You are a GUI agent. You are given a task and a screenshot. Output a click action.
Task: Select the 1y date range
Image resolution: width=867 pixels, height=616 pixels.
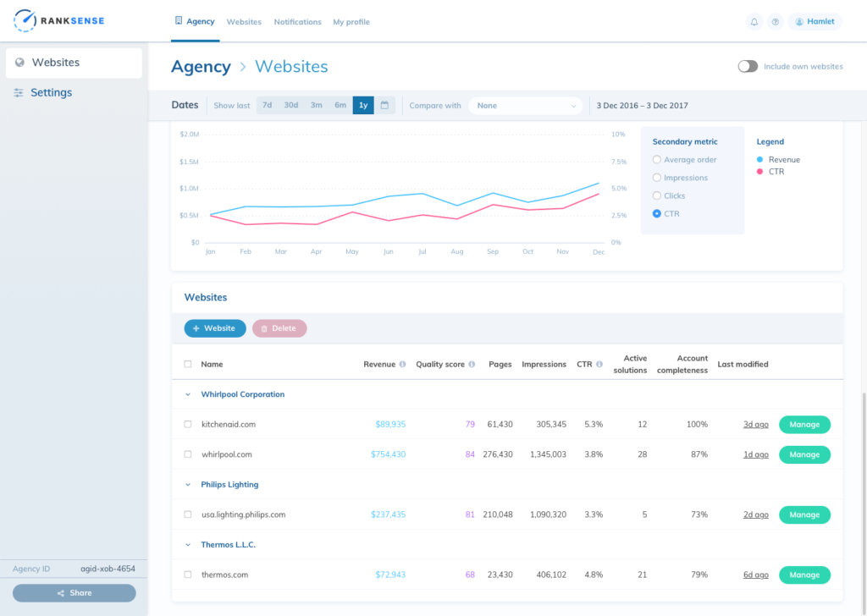click(363, 105)
